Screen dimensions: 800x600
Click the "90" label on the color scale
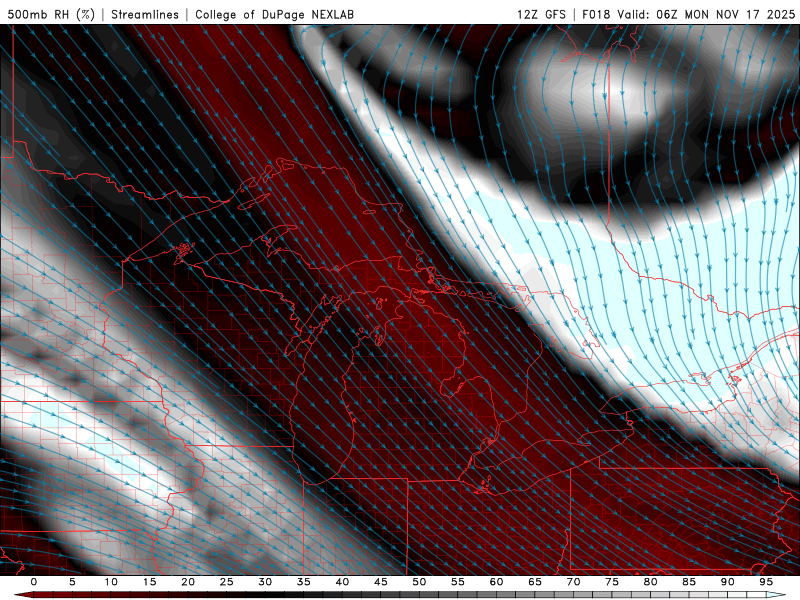[x=728, y=582]
